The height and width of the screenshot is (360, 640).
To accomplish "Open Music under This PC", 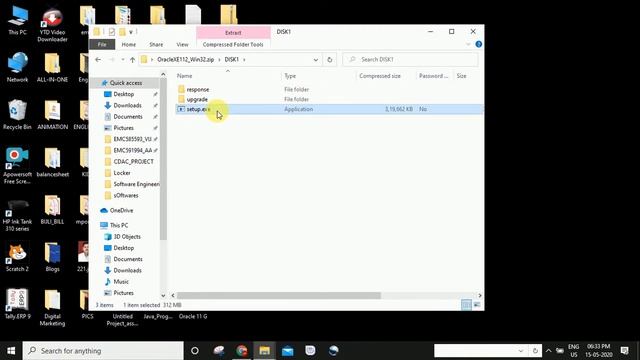I will [121, 282].
